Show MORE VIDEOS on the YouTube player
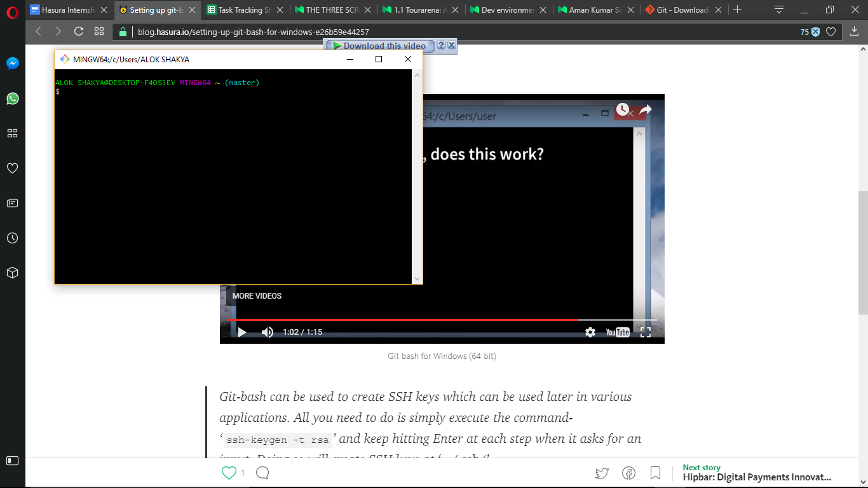 257,296
